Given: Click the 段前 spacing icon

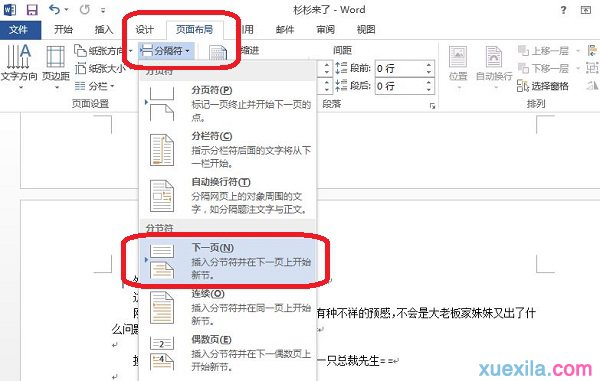Looking at the screenshot, I should tap(341, 68).
